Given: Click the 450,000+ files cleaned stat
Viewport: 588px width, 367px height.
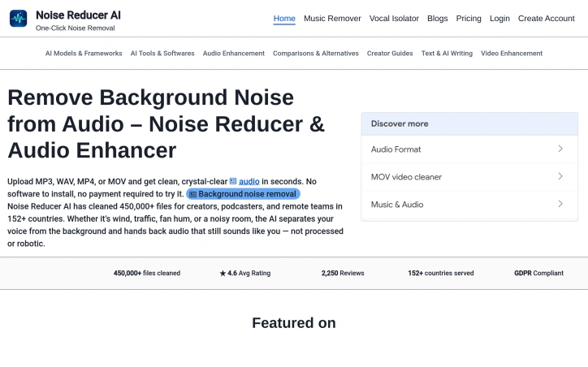Looking at the screenshot, I should [147, 274].
